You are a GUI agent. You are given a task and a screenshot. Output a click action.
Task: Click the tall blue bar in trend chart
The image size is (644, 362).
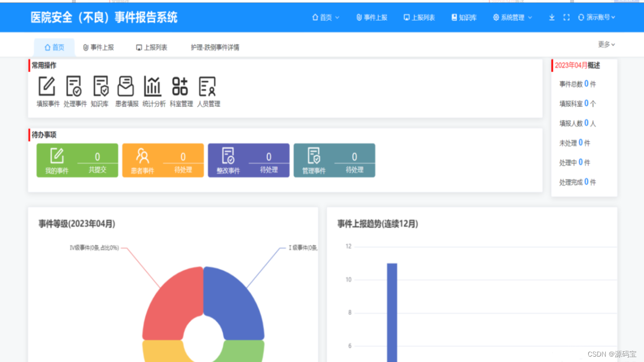[x=392, y=313]
